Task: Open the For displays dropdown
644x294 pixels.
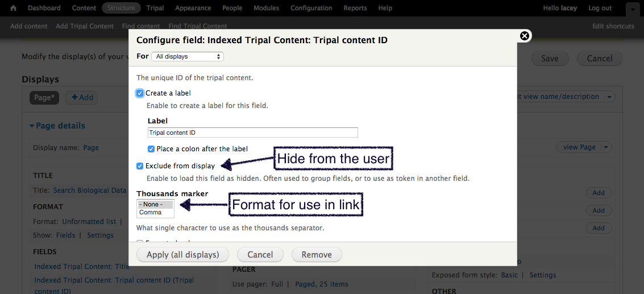Action: coord(188,57)
